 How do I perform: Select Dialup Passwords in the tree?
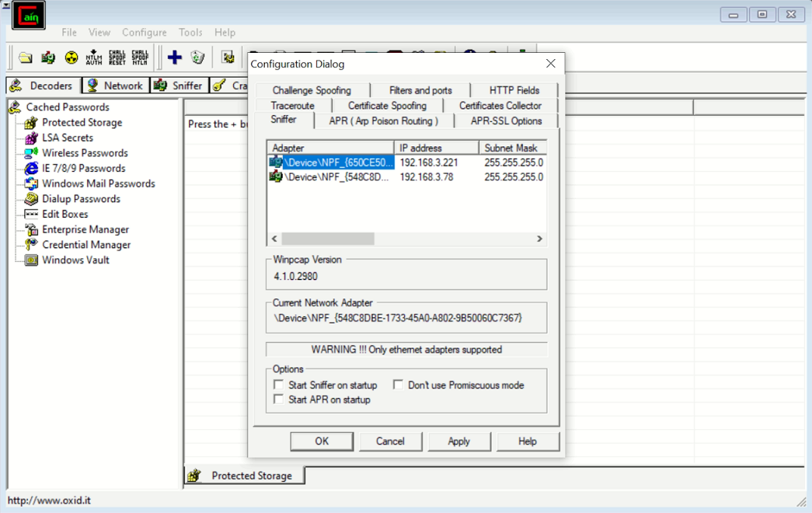click(x=81, y=199)
